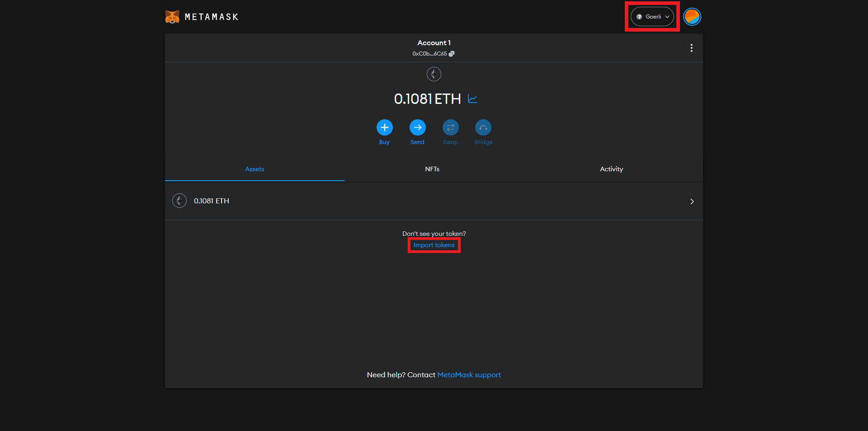Select the 0.1081 ETH asset row text
The height and width of the screenshot is (431, 868).
tap(212, 201)
